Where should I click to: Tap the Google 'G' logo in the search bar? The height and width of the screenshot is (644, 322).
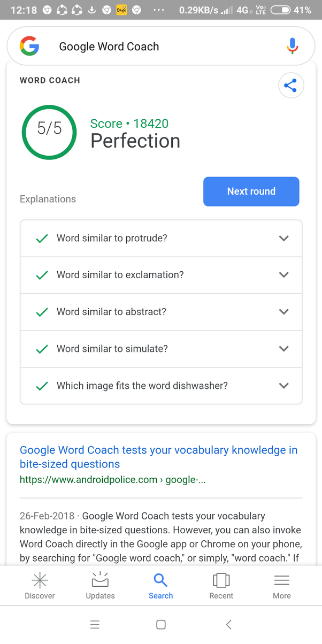tap(29, 46)
